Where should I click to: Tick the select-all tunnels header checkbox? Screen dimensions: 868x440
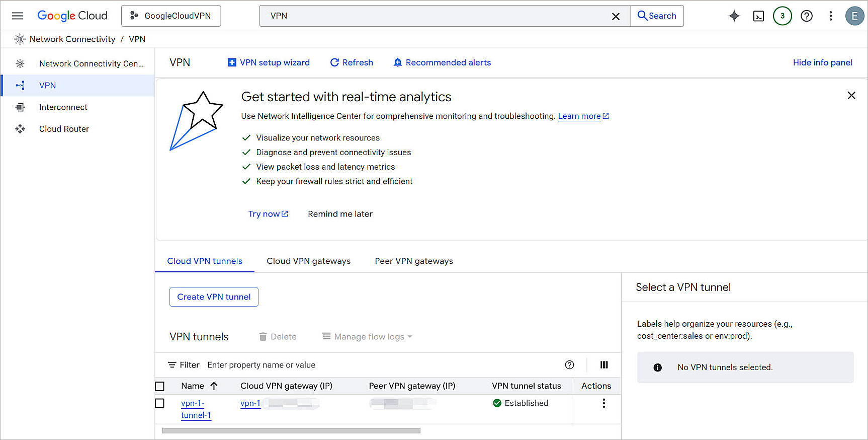[x=160, y=386]
